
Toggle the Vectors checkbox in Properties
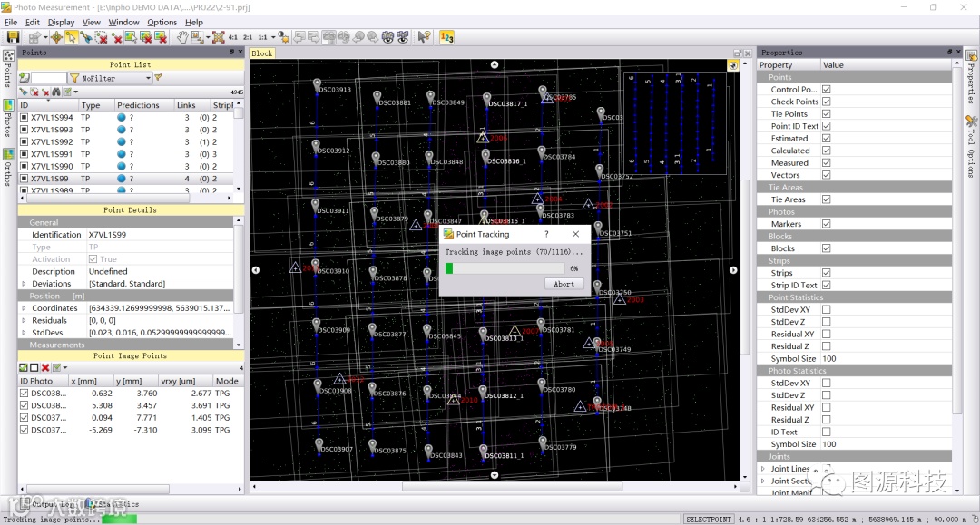point(826,175)
